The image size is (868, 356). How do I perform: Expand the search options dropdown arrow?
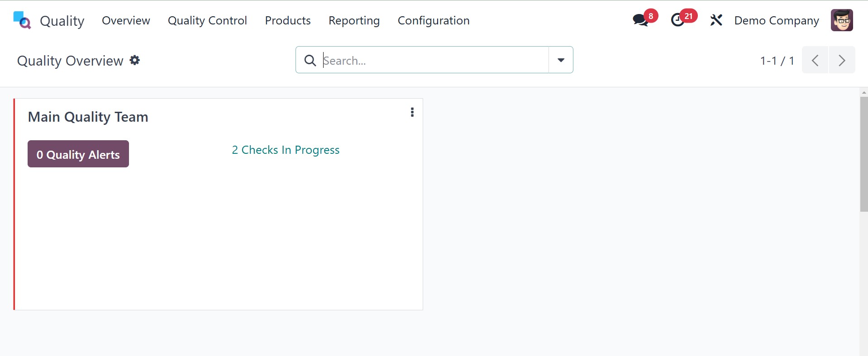pos(561,60)
